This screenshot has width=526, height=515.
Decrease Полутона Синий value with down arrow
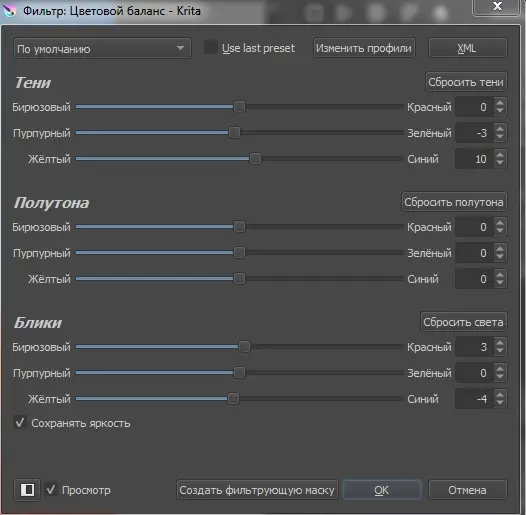coord(500,283)
